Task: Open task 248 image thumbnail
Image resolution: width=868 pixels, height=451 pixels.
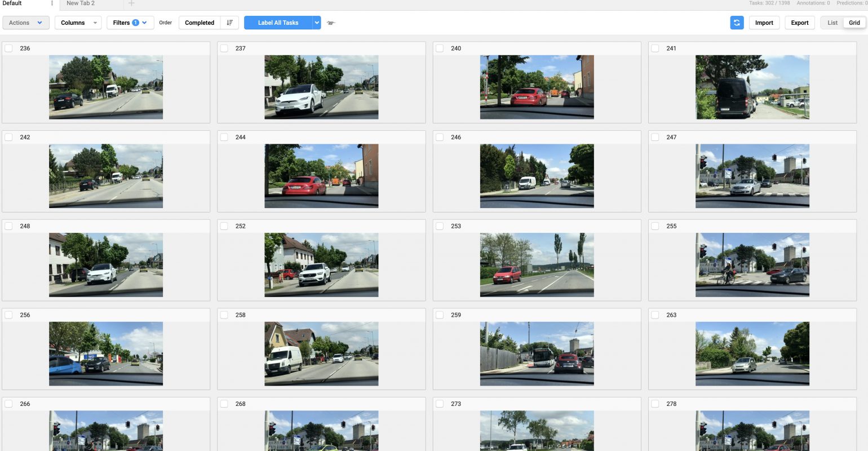Action: click(x=106, y=265)
